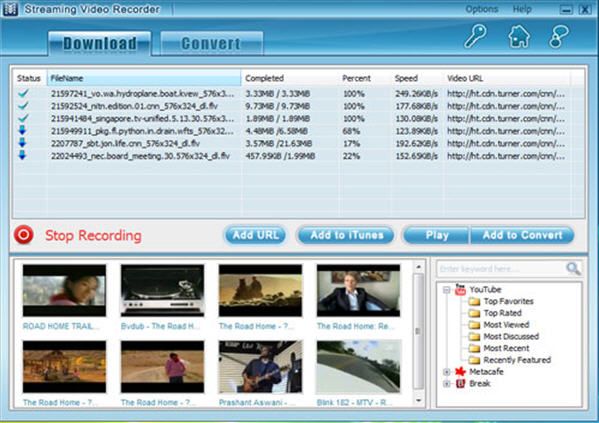The height and width of the screenshot is (423, 599).
Task: Switch to the Convert tab
Action: coord(211,43)
